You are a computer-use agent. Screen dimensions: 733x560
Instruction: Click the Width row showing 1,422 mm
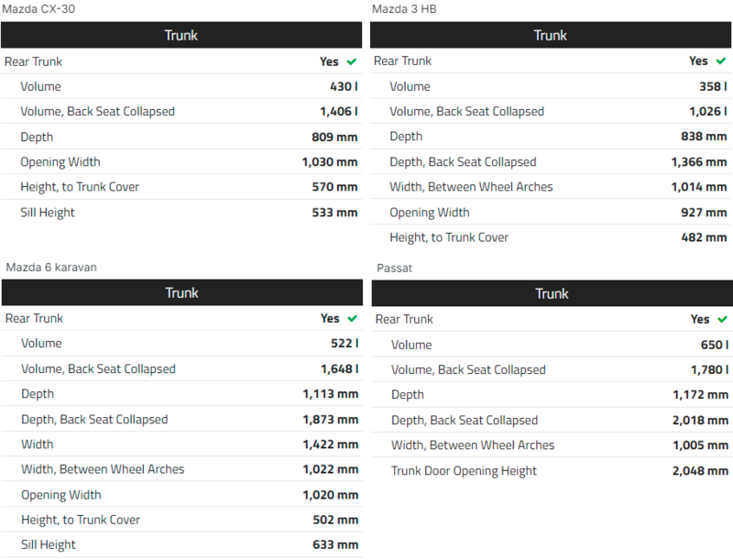pyautogui.click(x=38, y=445)
